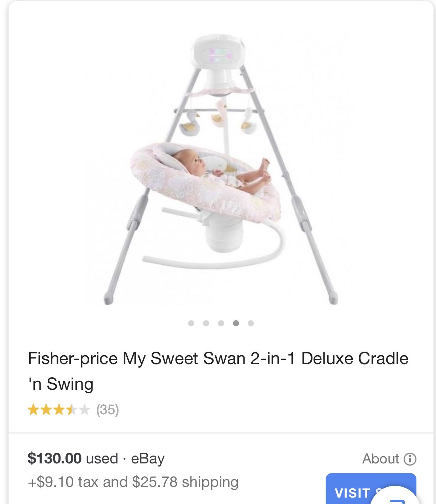
Task: Click the blue VISIT button
Action: coord(352,492)
